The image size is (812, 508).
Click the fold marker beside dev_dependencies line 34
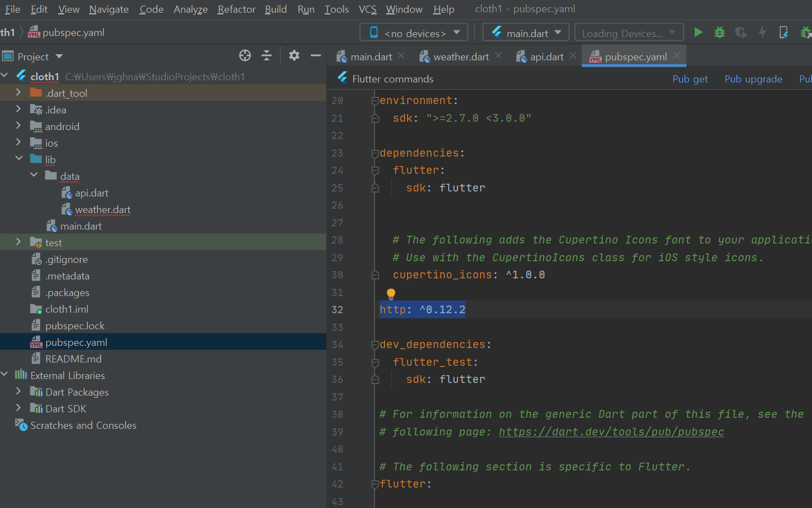tap(375, 345)
